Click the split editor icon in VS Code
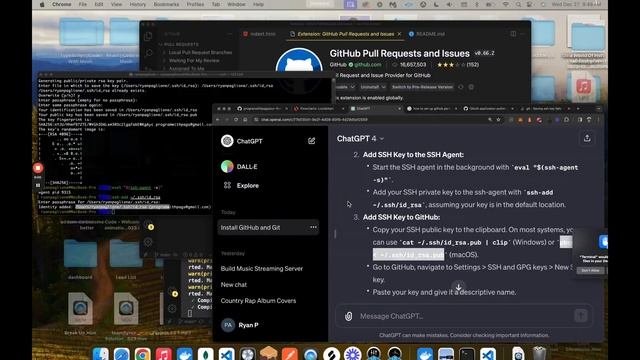 [513, 34]
